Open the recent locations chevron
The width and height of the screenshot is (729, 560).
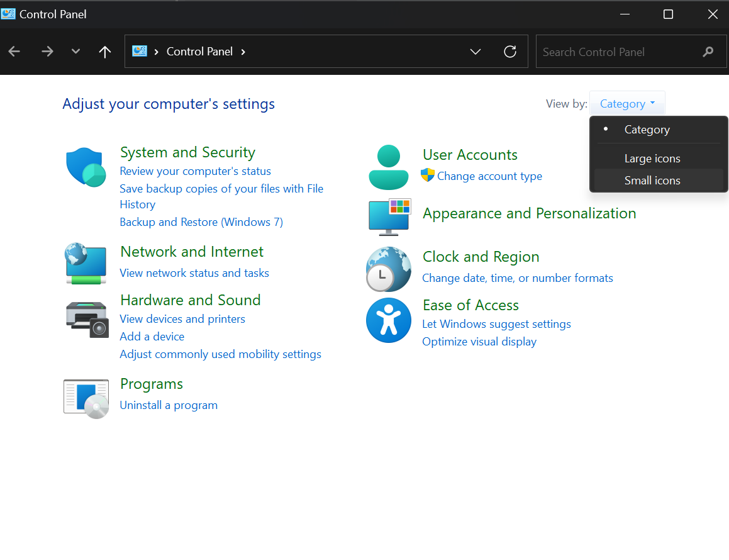[75, 52]
